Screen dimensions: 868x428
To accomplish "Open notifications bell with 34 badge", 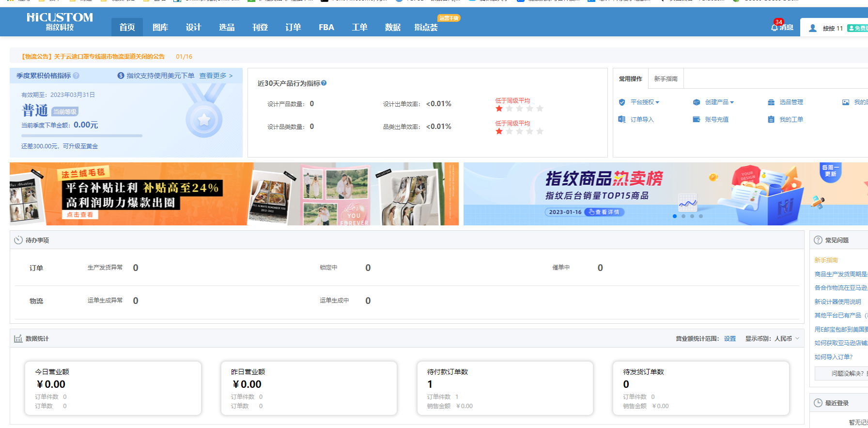I will pyautogui.click(x=775, y=27).
